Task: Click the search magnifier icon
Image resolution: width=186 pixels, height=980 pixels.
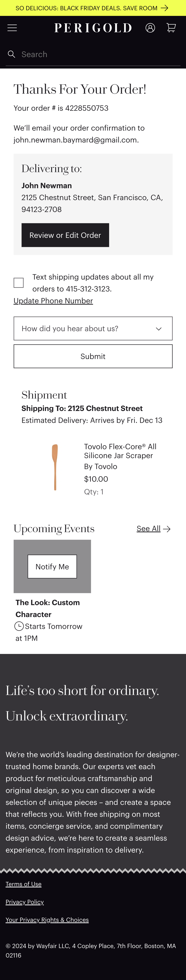Action: click(11, 54)
